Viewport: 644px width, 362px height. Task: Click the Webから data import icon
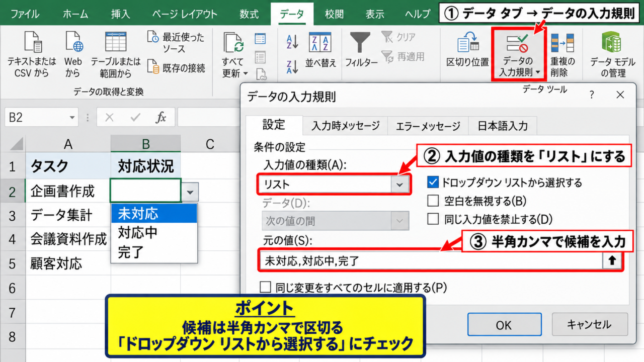click(73, 42)
